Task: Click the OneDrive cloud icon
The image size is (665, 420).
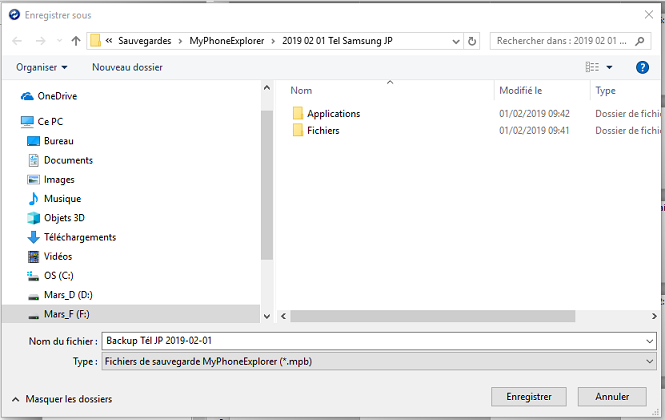Action: tap(27, 96)
